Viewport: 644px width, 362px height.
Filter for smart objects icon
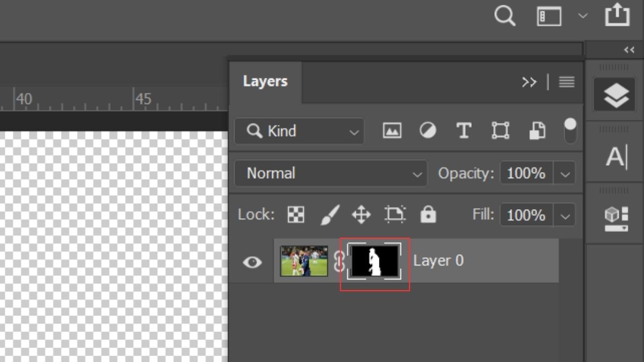pos(537,131)
